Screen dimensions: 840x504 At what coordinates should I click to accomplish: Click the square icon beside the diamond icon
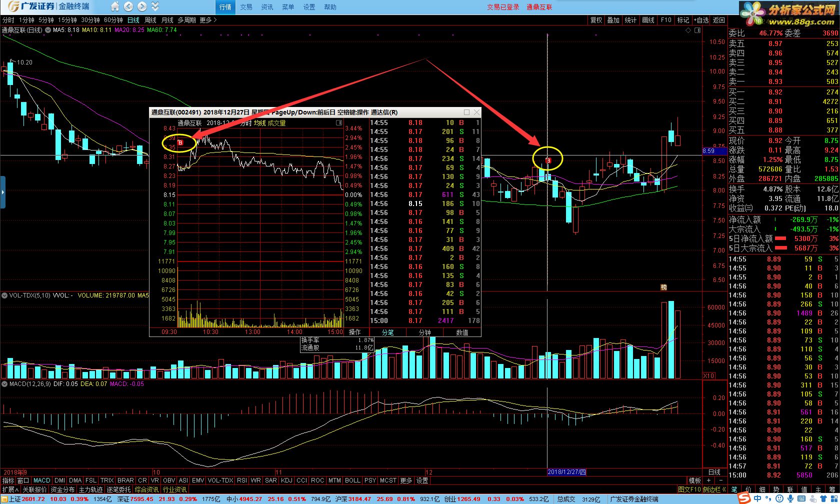point(697,30)
